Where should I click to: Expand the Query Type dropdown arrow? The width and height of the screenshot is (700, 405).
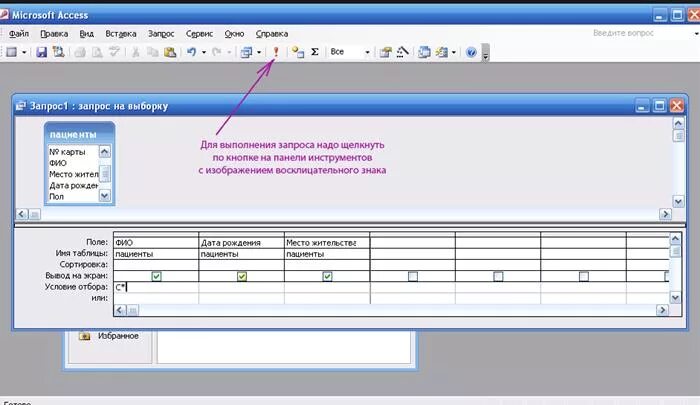[x=258, y=52]
